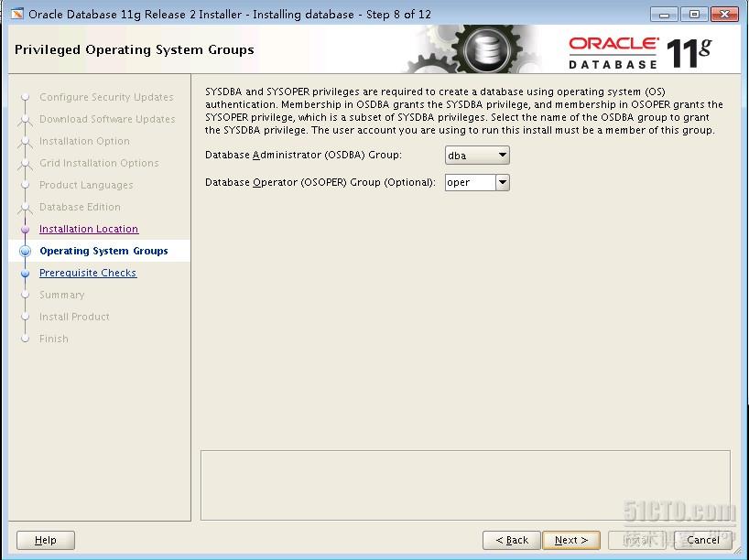
Task: Click the Back button
Action: pos(512,540)
